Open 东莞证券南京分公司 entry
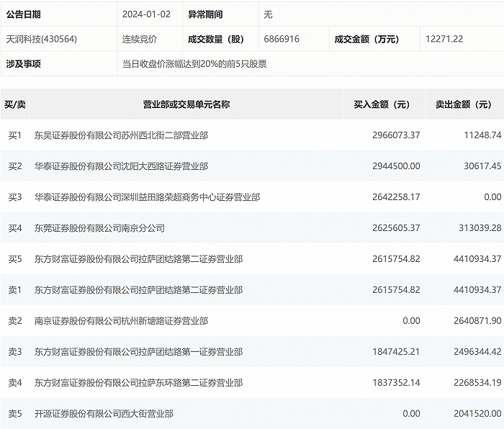Screen dimensions: 504x429 (99, 228)
